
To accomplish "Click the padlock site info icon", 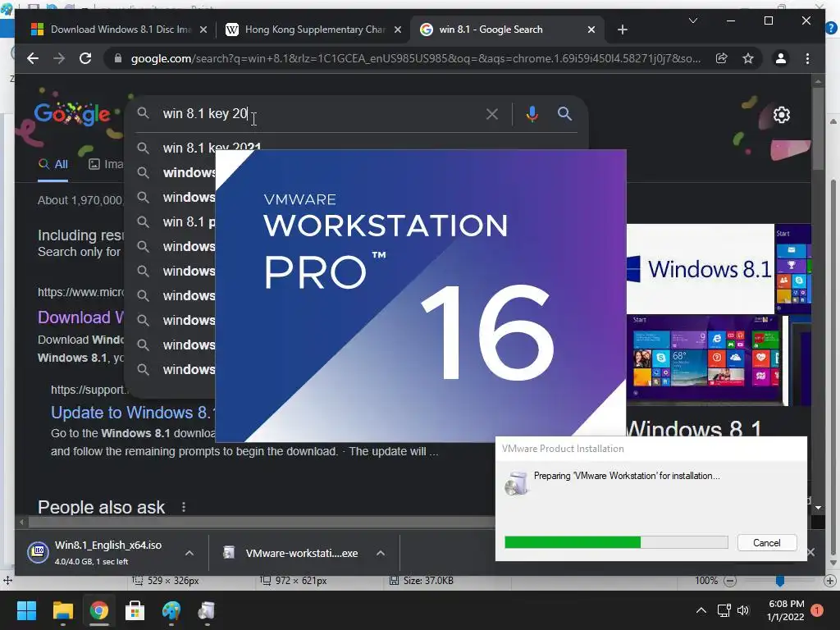I will (118, 58).
